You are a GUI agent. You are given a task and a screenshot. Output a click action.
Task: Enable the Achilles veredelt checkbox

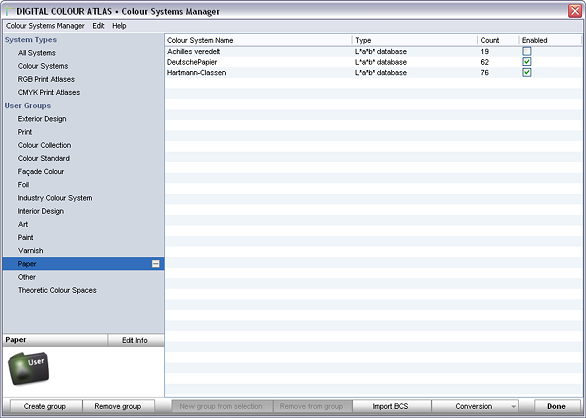tap(527, 51)
